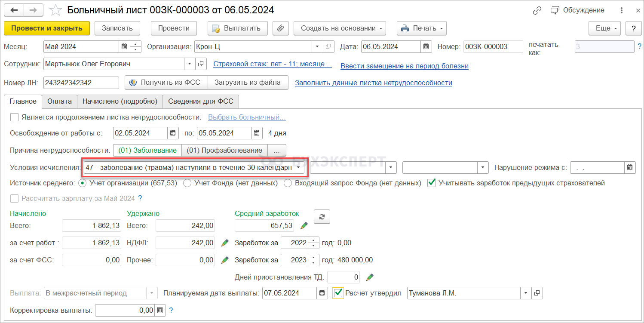Click the Выплатить button
This screenshot has height=323, width=644.
point(238,28)
